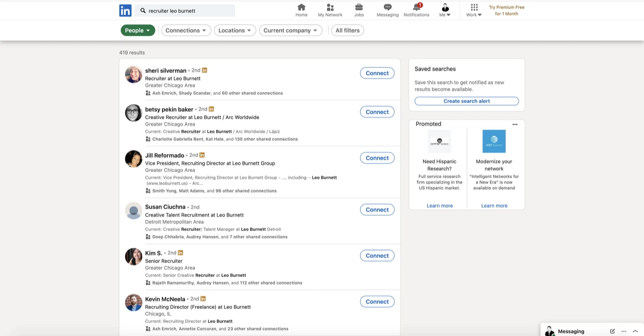Expand the Messaging panel chevron
The width and height of the screenshot is (644, 336).
click(x=635, y=331)
